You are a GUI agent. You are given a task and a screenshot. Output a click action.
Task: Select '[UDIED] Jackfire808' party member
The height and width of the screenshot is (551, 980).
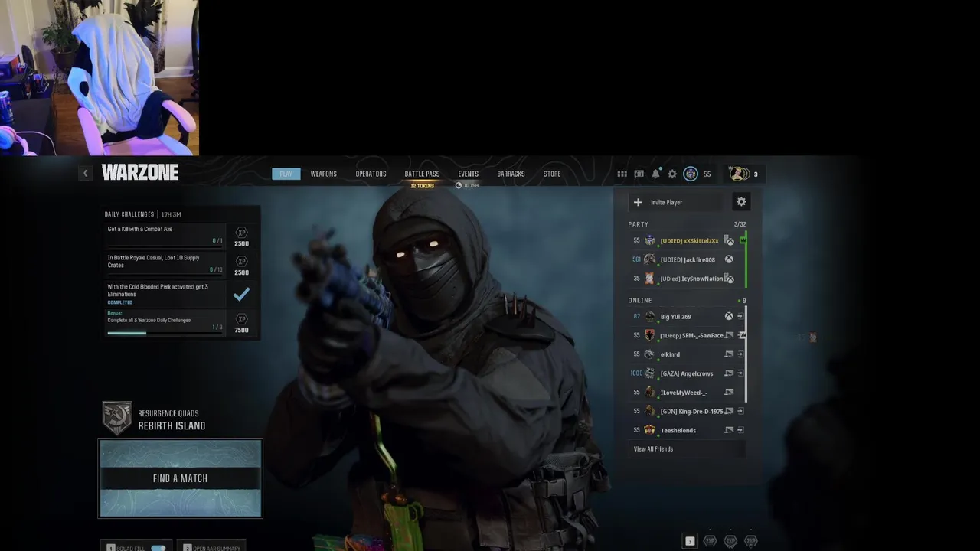pos(686,259)
